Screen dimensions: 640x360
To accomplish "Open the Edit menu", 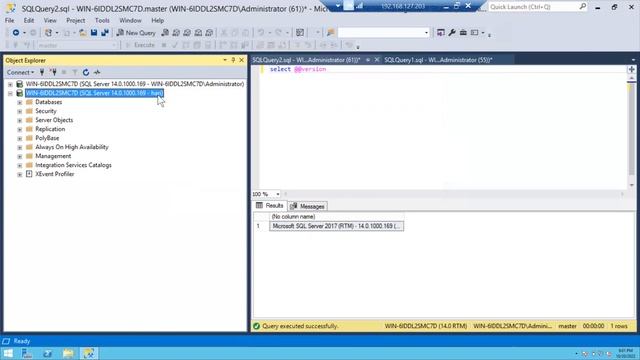I will tap(29, 20).
